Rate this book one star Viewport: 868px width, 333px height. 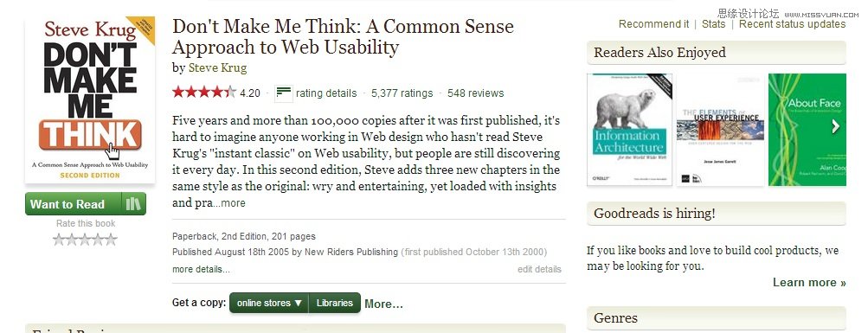click(59, 240)
